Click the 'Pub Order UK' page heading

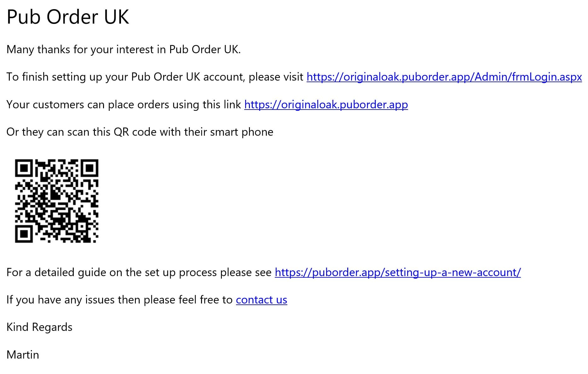(68, 17)
